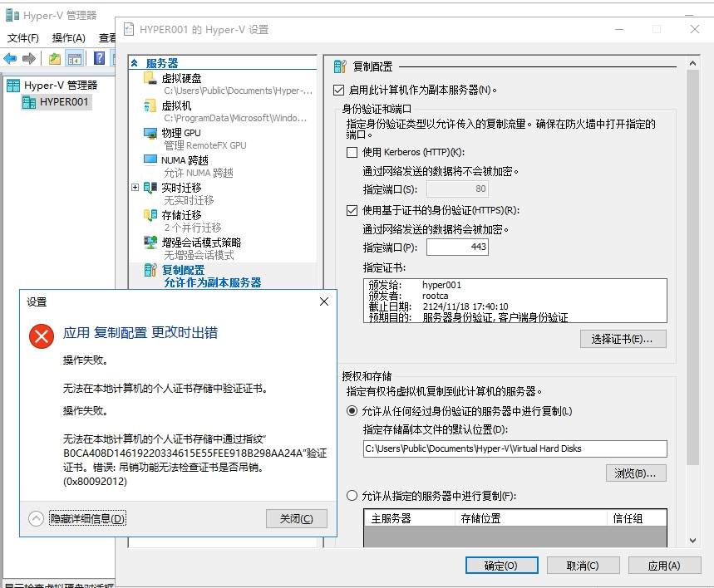Toggle 使用基于证书的身份验证(HTTPS) checkbox
The image size is (714, 588).
click(352, 210)
